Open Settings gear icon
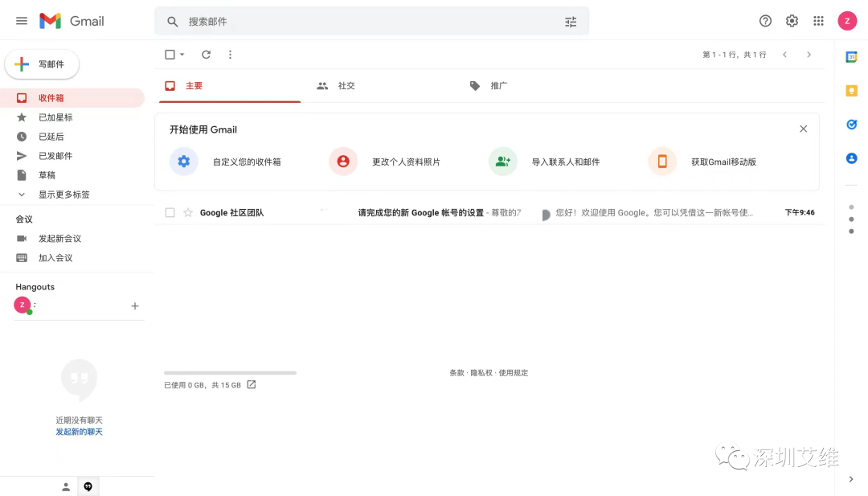Image resolution: width=868 pixels, height=496 pixels. (792, 21)
